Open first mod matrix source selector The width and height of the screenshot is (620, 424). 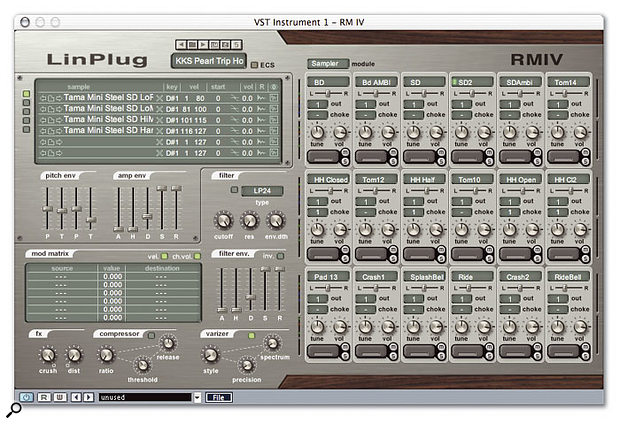(61, 276)
